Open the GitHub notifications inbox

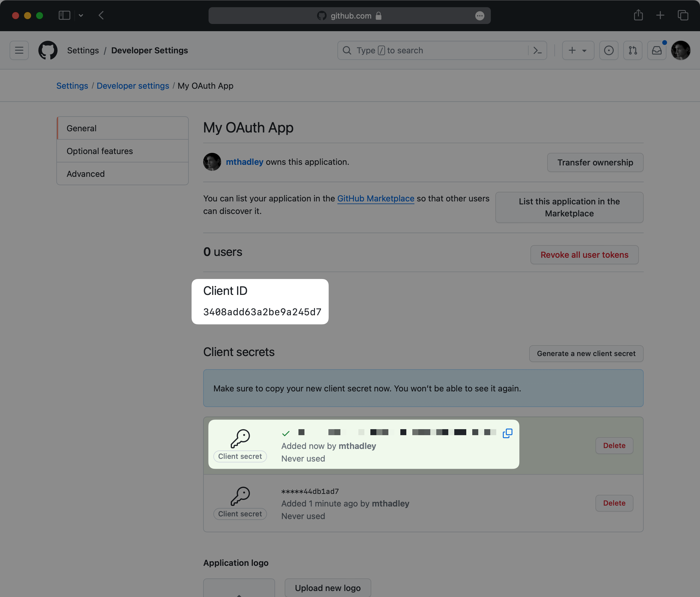click(657, 50)
